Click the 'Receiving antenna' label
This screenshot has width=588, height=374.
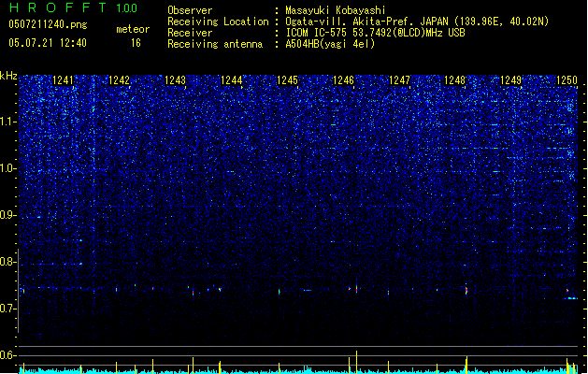(x=215, y=44)
